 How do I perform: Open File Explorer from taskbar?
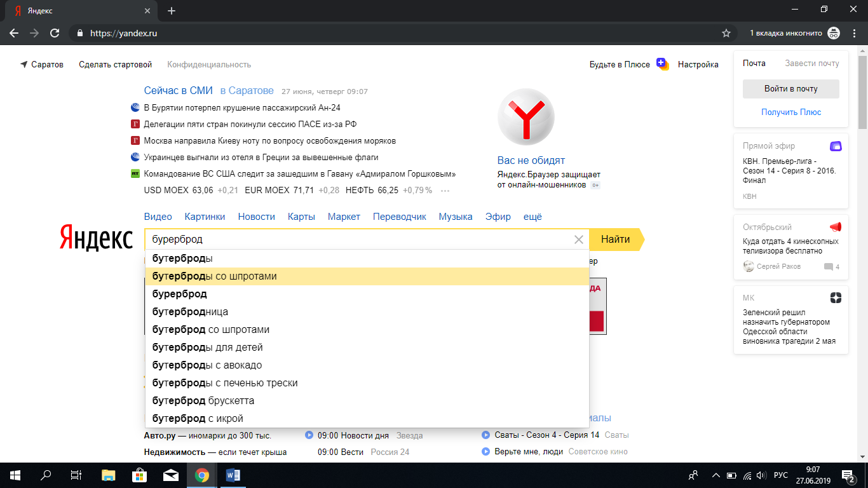point(109,475)
